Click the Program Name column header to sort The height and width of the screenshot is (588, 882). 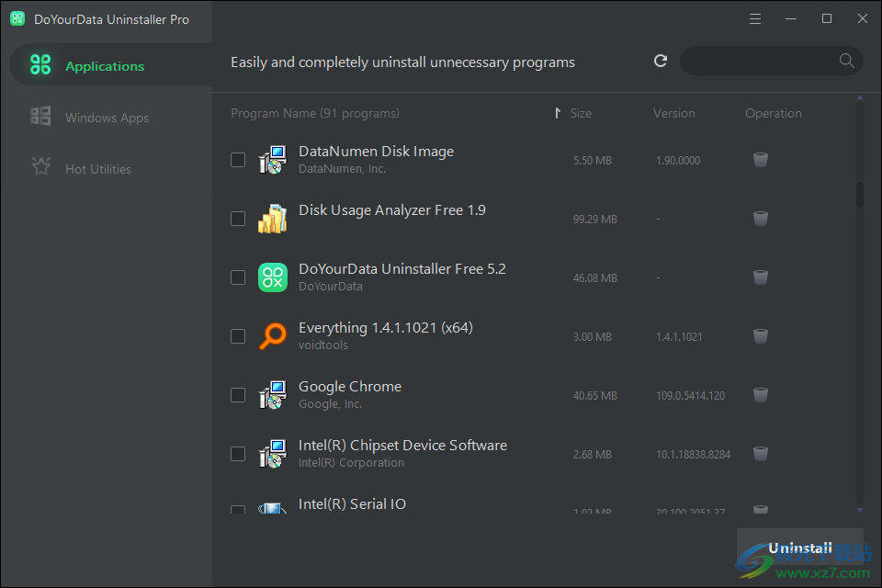315,112
